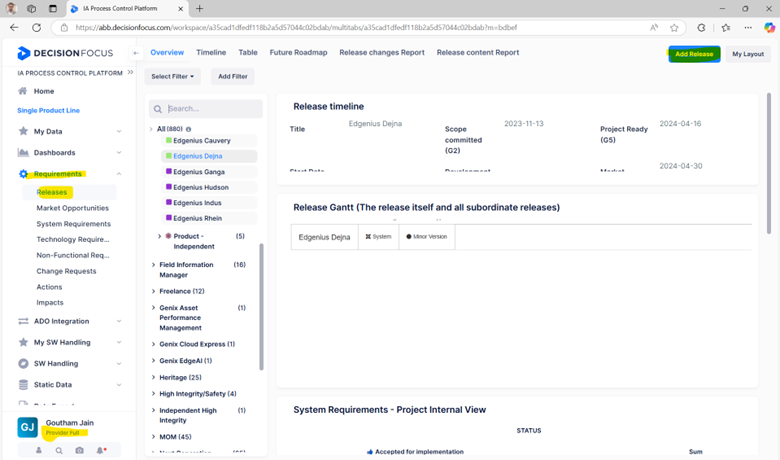Click the Dashboards chart icon
The width and height of the screenshot is (780, 460).
23,152
